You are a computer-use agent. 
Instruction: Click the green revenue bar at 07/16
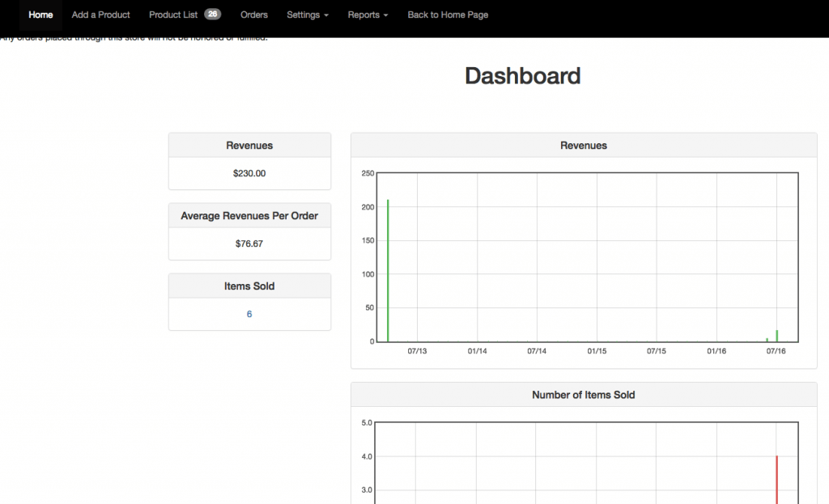click(x=776, y=336)
